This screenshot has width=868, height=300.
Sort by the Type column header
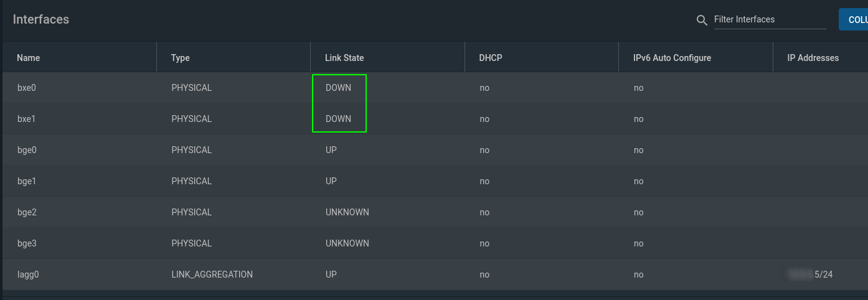[181, 58]
